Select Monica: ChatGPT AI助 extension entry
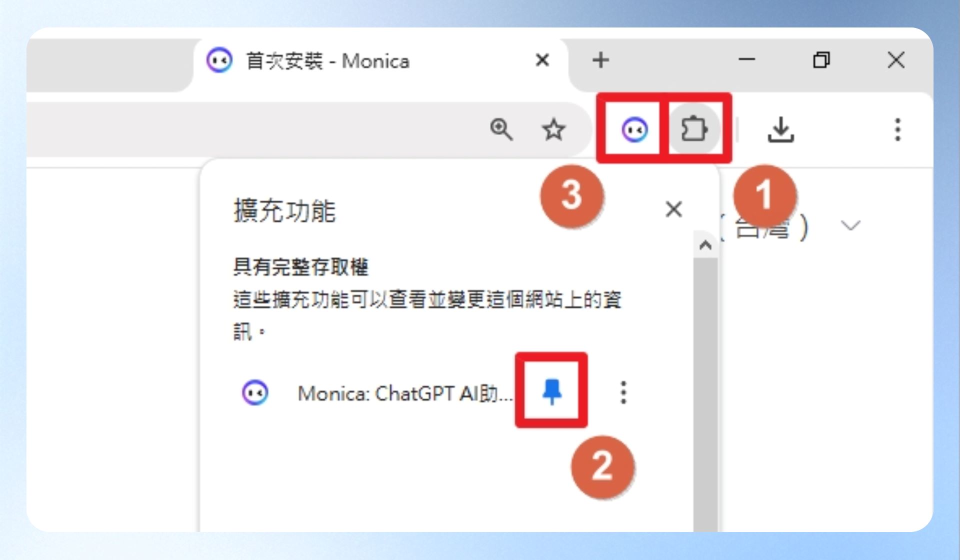The image size is (960, 560). pyautogui.click(x=405, y=393)
